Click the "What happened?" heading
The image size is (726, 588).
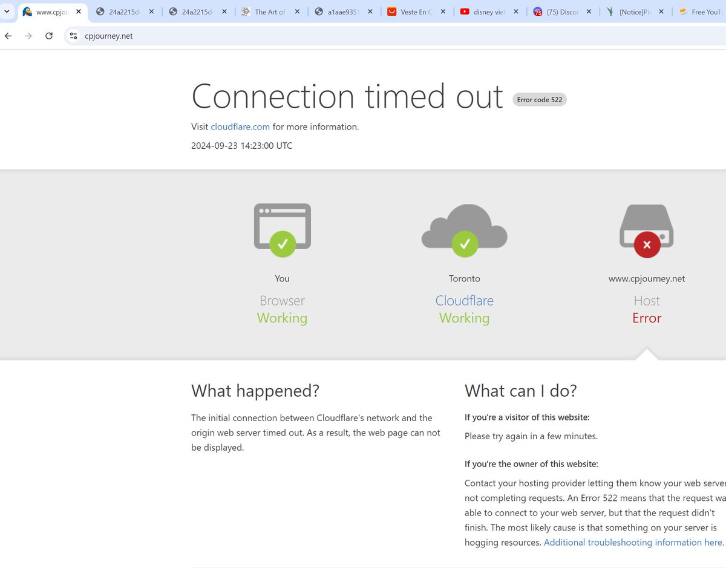[x=255, y=391]
